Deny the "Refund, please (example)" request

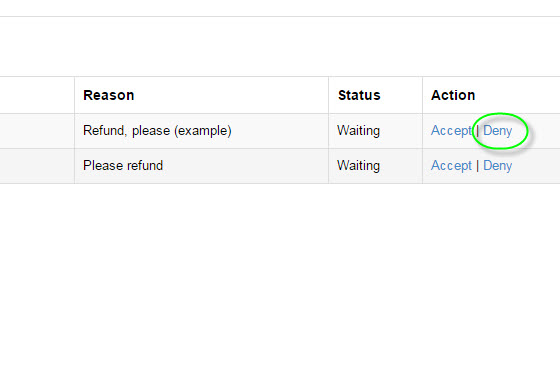[498, 131]
